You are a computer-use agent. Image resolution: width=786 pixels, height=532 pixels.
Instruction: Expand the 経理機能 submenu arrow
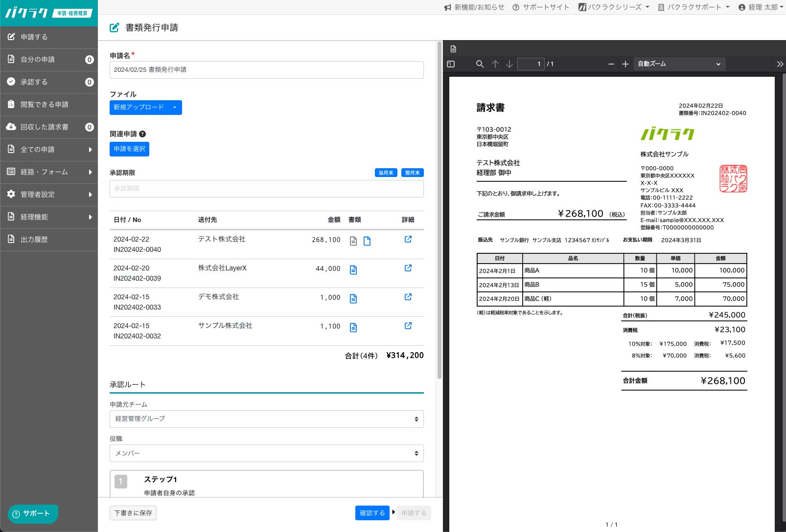click(90, 217)
